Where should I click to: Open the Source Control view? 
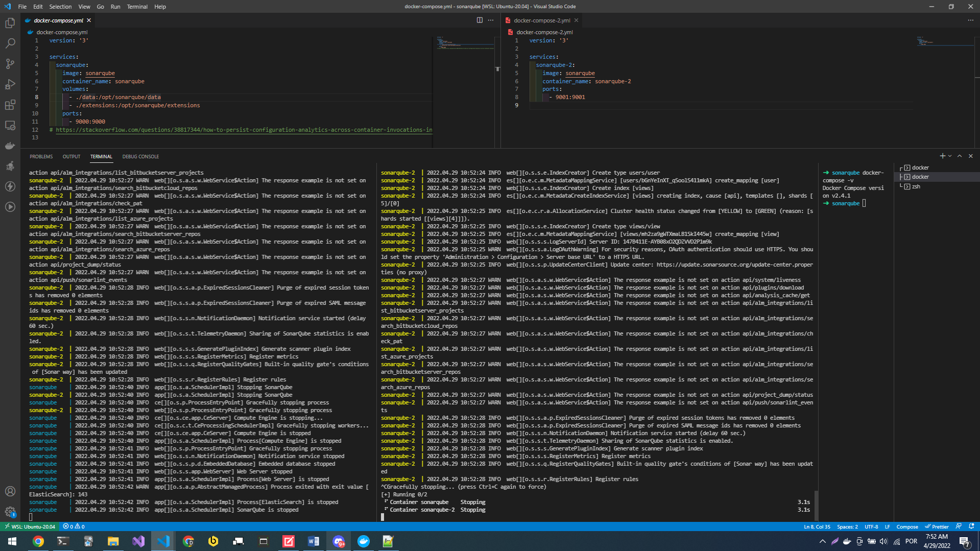(x=10, y=64)
